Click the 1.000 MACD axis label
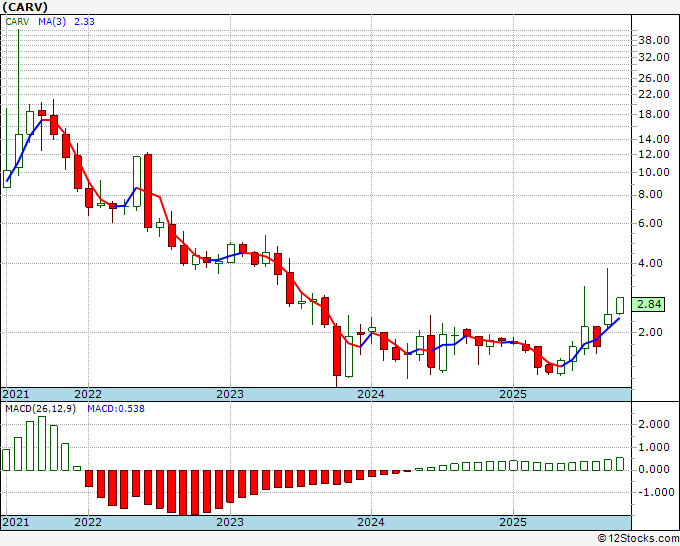This screenshot has width=680, height=546. click(654, 447)
